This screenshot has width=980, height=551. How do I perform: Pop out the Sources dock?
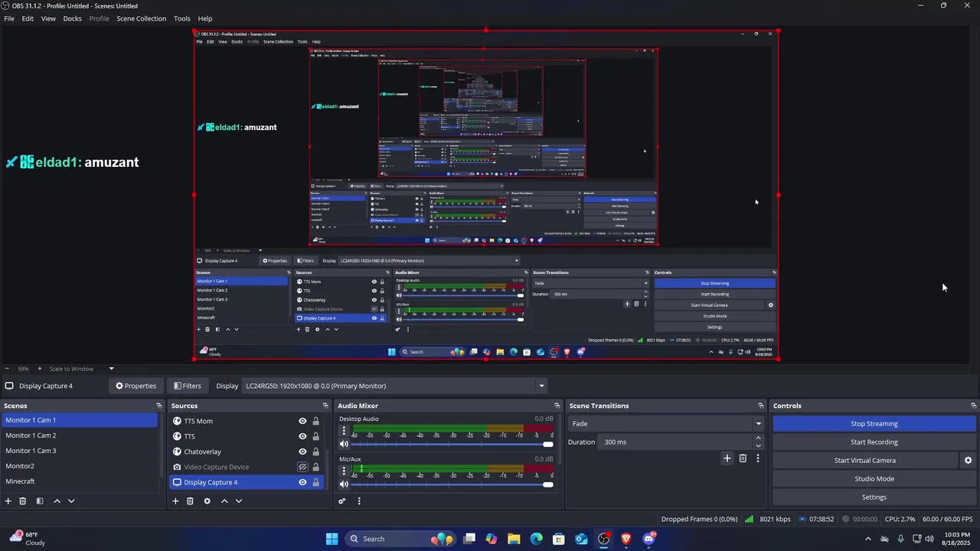[325, 406]
